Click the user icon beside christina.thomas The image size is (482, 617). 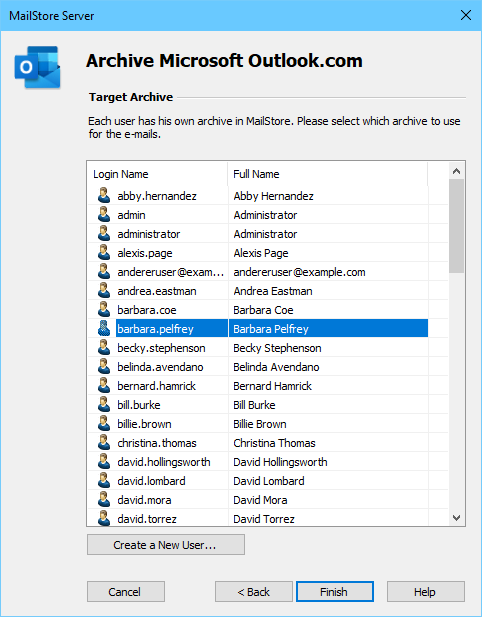click(x=104, y=442)
